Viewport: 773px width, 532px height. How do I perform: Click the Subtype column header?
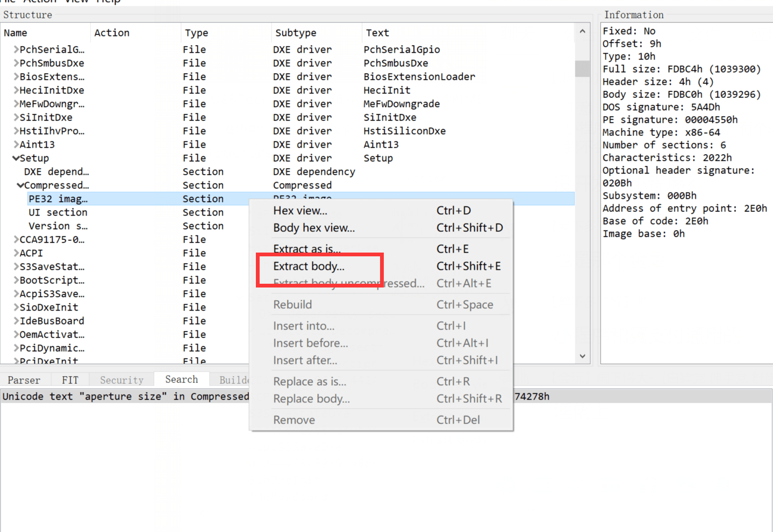[296, 33]
